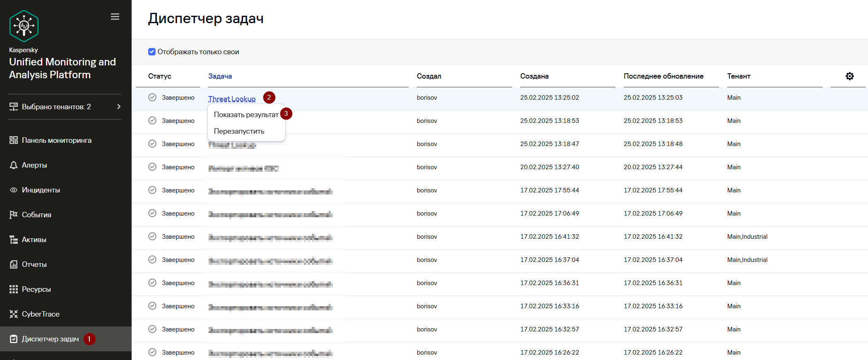Sort by Последнее обновление column header
The width and height of the screenshot is (868, 360).
coord(664,76)
